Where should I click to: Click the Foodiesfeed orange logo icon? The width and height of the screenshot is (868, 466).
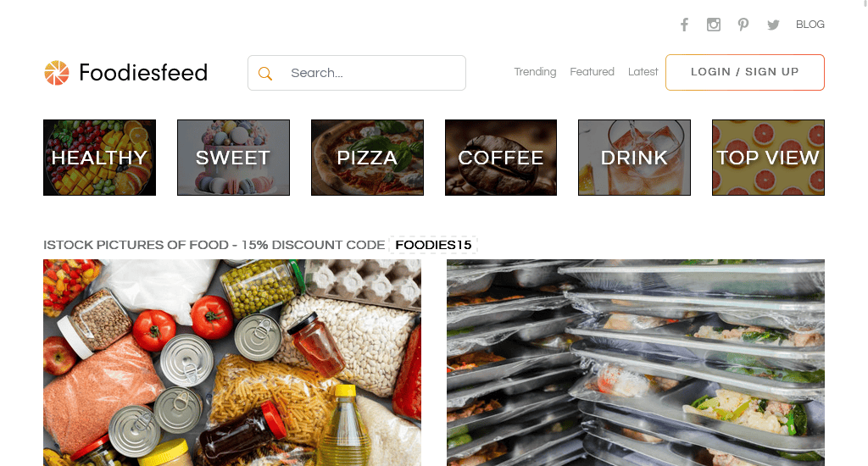pos(57,73)
